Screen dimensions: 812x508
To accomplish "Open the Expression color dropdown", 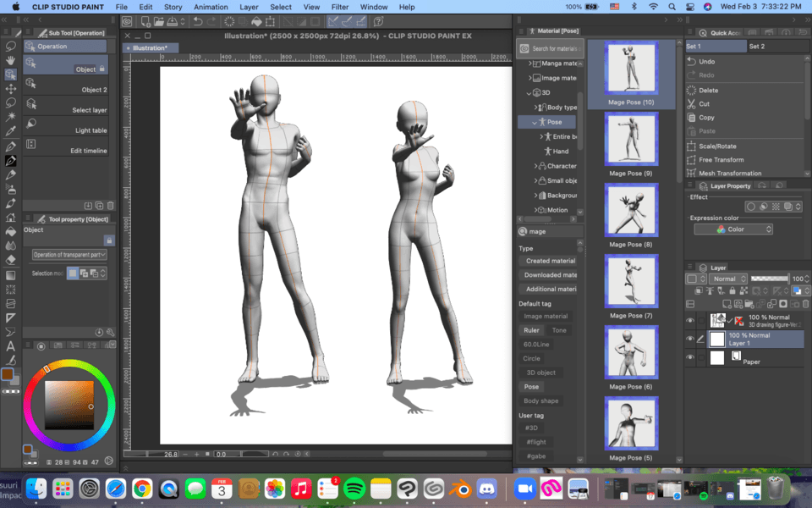I will point(733,229).
